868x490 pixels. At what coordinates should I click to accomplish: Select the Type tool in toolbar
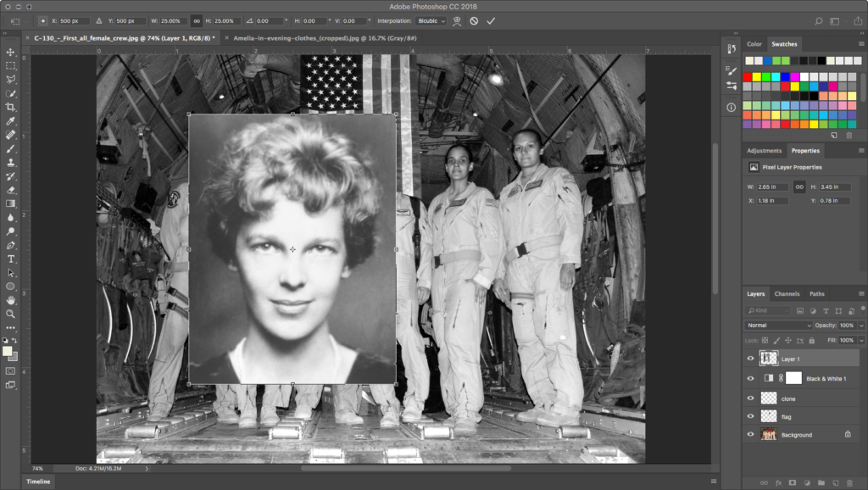click(x=11, y=259)
